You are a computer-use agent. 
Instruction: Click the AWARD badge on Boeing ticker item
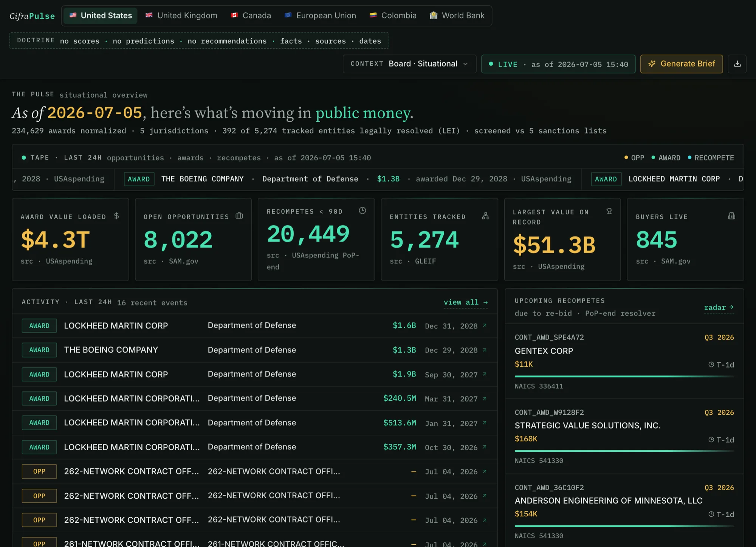click(x=139, y=179)
